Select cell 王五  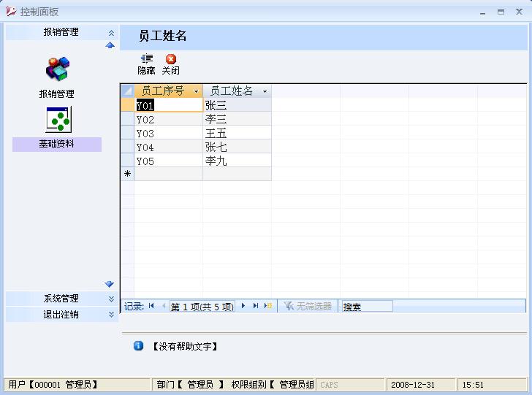click(237, 134)
